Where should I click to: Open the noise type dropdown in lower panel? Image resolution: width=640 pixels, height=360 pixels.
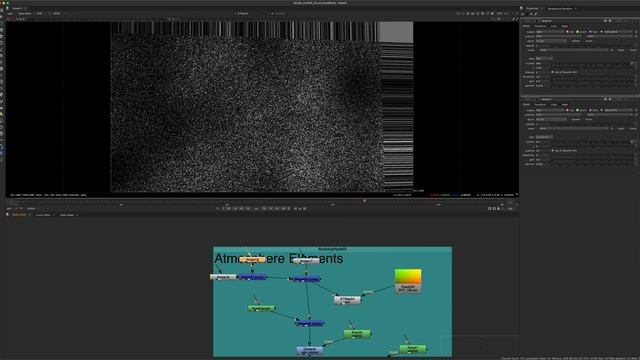pyautogui.click(x=544, y=137)
